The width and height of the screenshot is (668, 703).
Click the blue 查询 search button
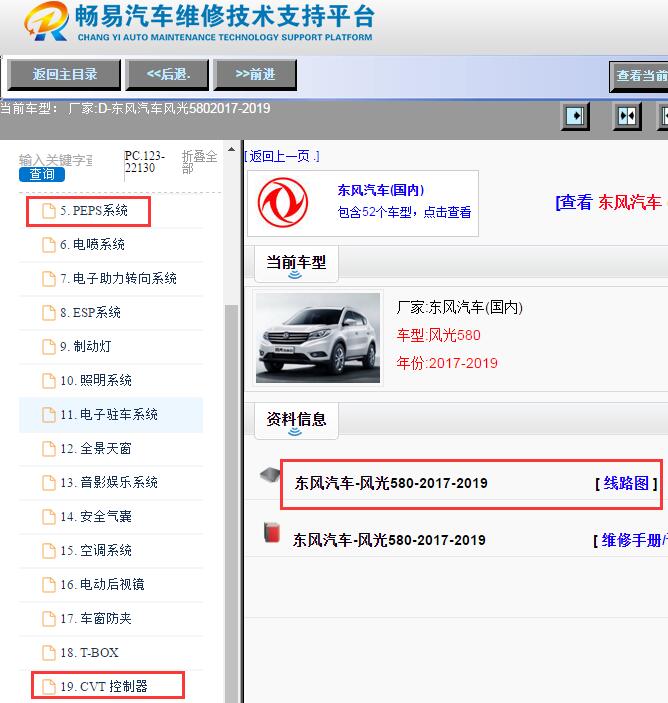coord(42,174)
